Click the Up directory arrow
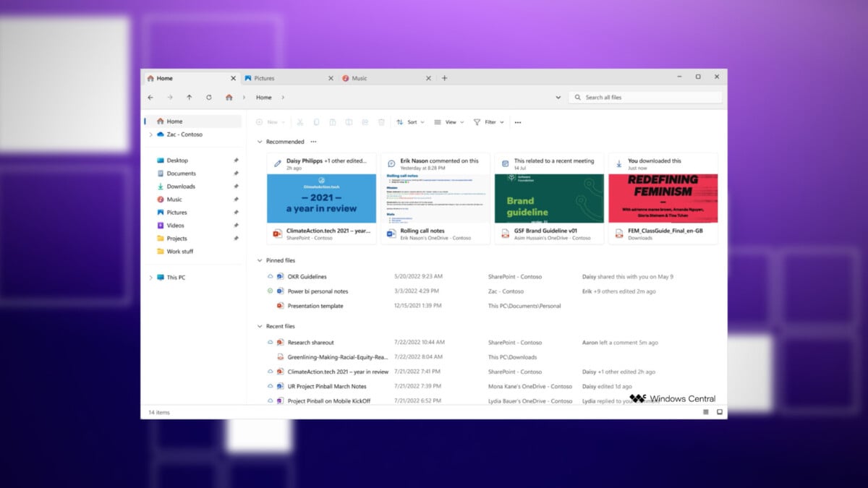This screenshot has height=488, width=868. (x=190, y=98)
